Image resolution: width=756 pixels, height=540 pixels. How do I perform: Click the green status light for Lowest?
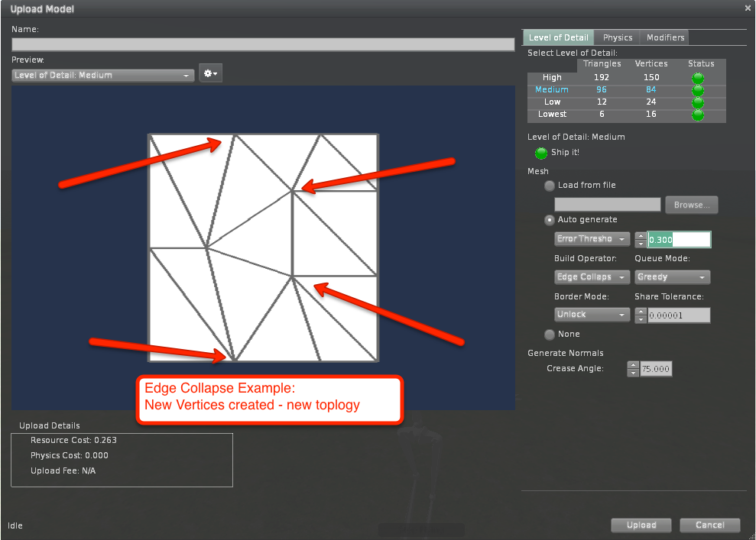tap(697, 115)
